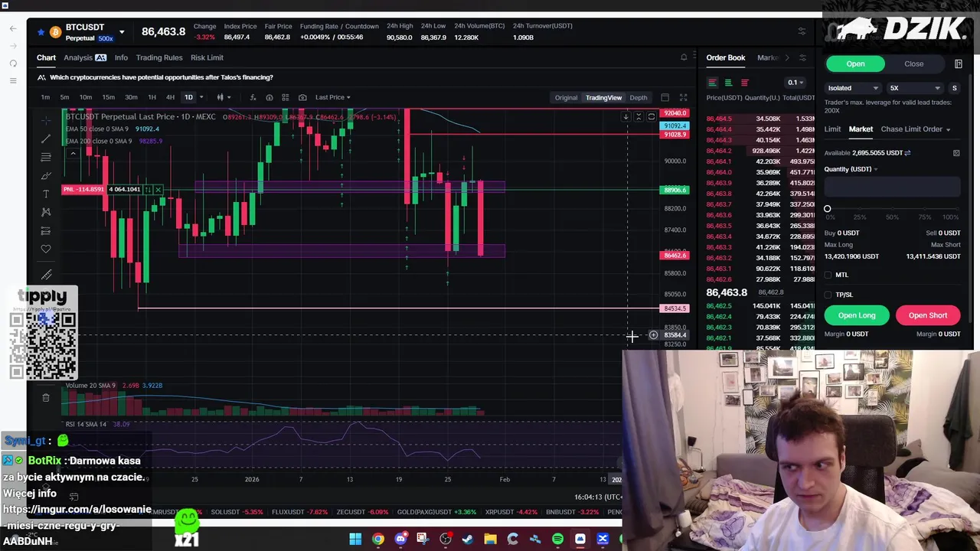This screenshot has width=980, height=551.
Task: Open the candlestick chart type dropdown
Action: click(x=224, y=97)
